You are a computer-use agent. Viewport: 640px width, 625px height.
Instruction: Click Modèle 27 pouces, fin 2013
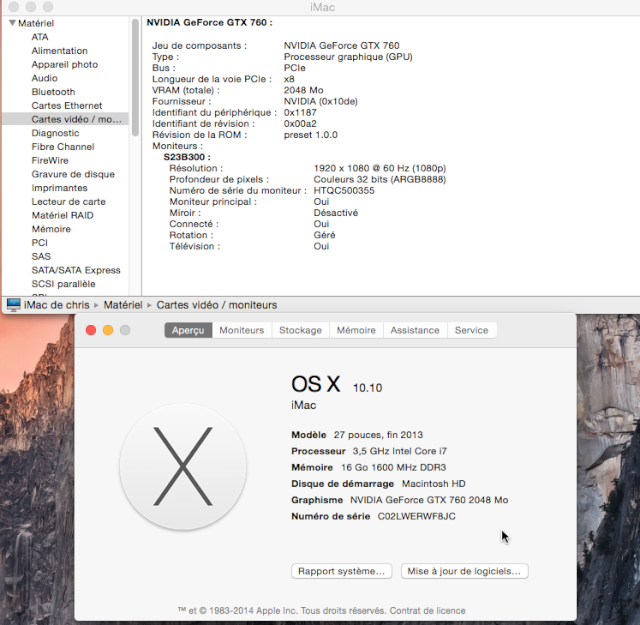tap(357, 435)
